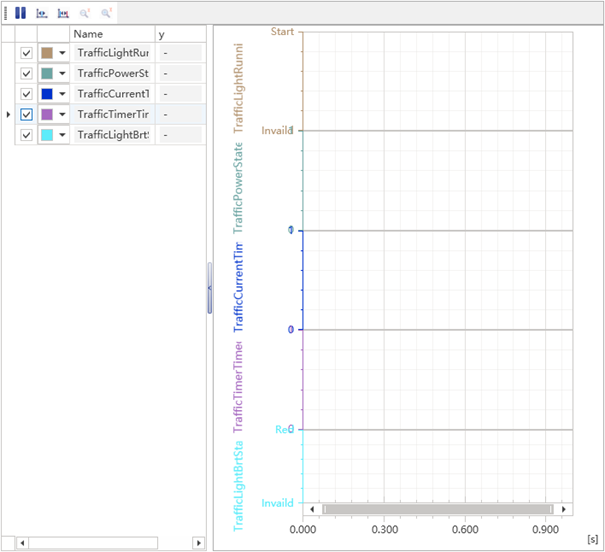
Task: Click the pause button in the toolbar
Action: coord(20,13)
